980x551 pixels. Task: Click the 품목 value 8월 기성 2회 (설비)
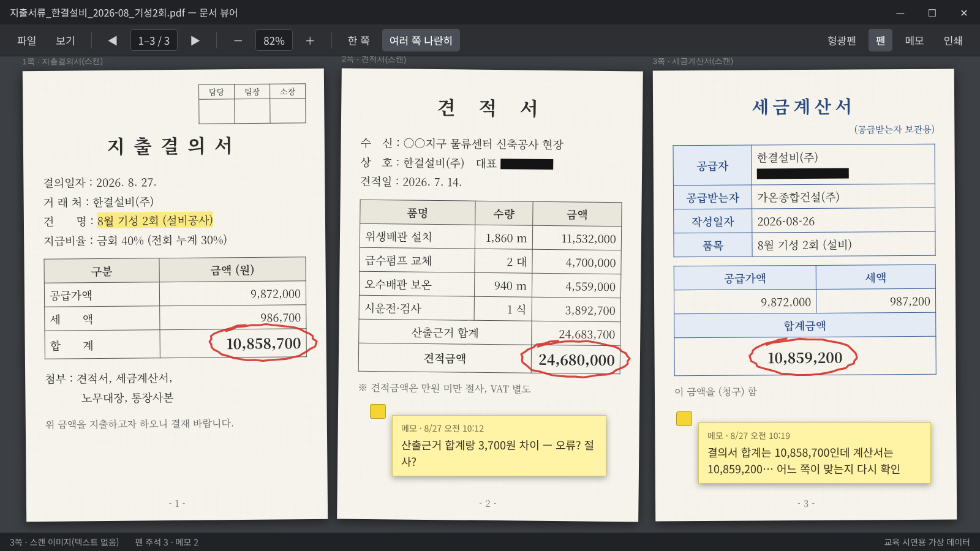click(x=804, y=245)
